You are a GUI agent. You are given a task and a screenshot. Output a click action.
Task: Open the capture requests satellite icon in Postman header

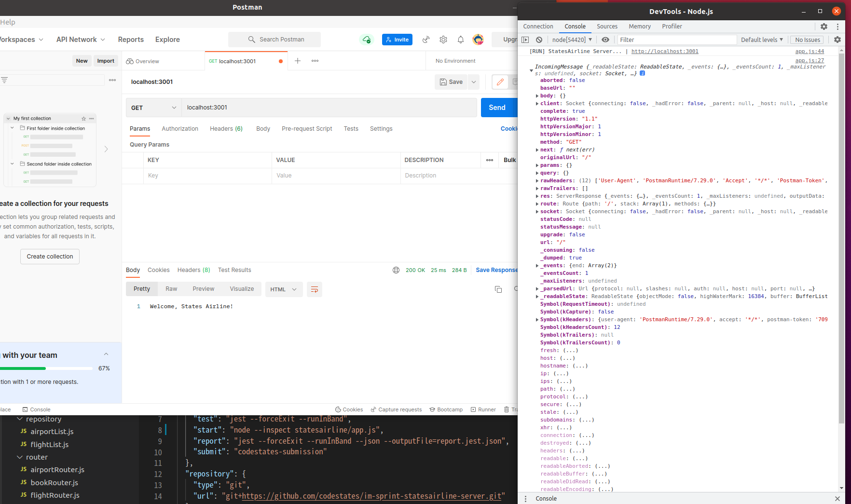coord(426,40)
